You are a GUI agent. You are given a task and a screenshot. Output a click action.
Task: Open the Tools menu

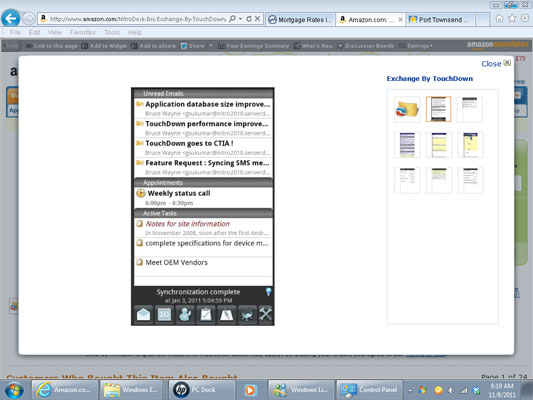click(112, 32)
